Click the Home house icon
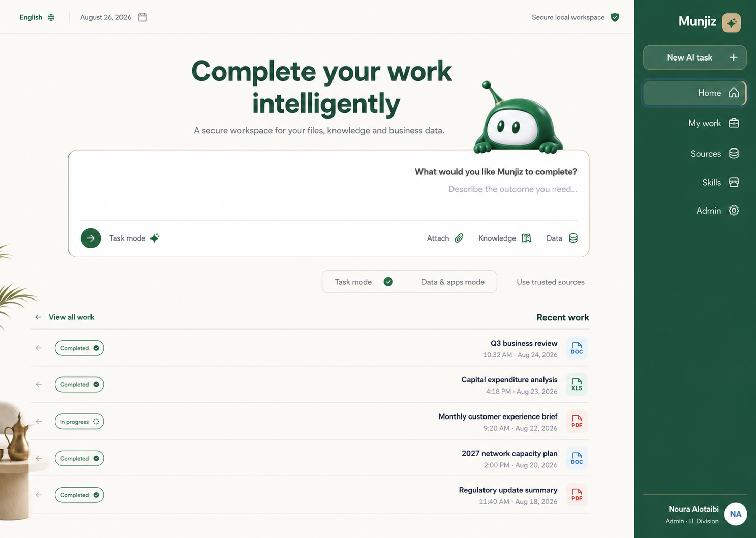Image resolution: width=756 pixels, height=538 pixels. coord(734,93)
